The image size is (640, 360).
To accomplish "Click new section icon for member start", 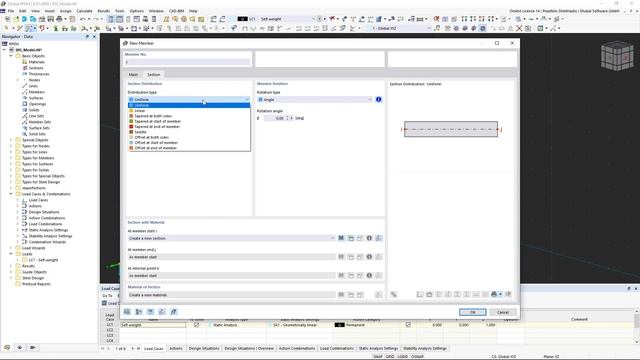I will [x=351, y=238].
